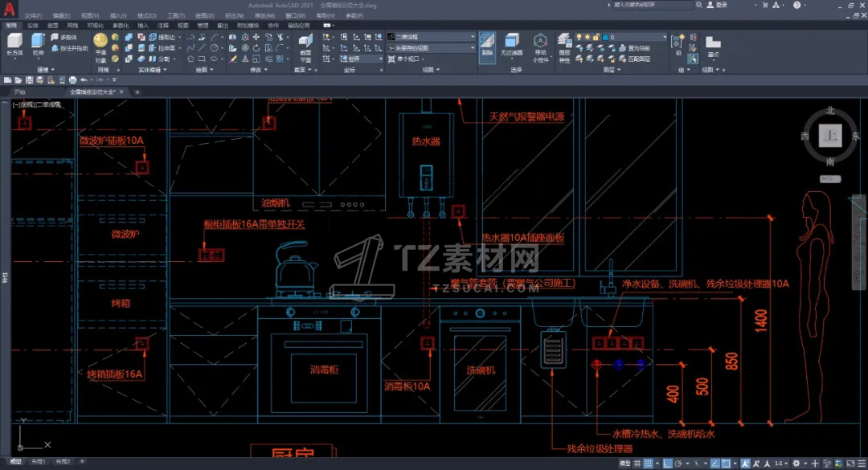Switch to the 可视化 ribbon tab
Viewport: 868px width, 470px height.
[95, 26]
